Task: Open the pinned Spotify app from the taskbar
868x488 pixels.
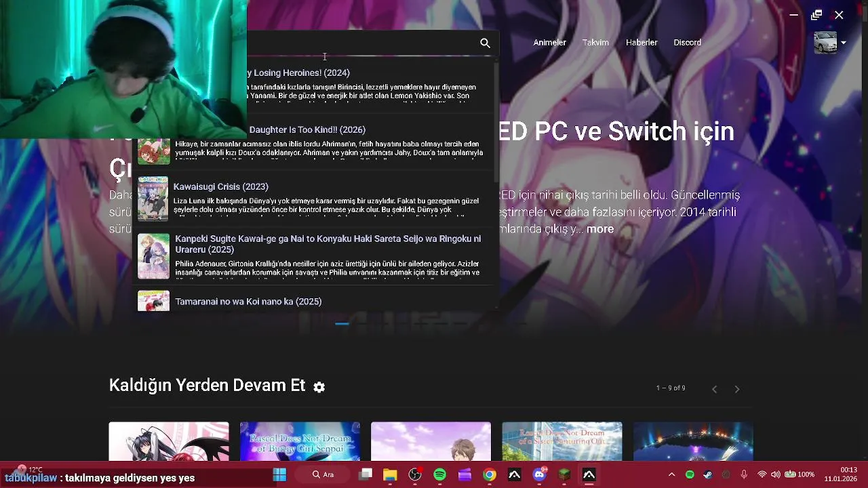Action: 439,474
